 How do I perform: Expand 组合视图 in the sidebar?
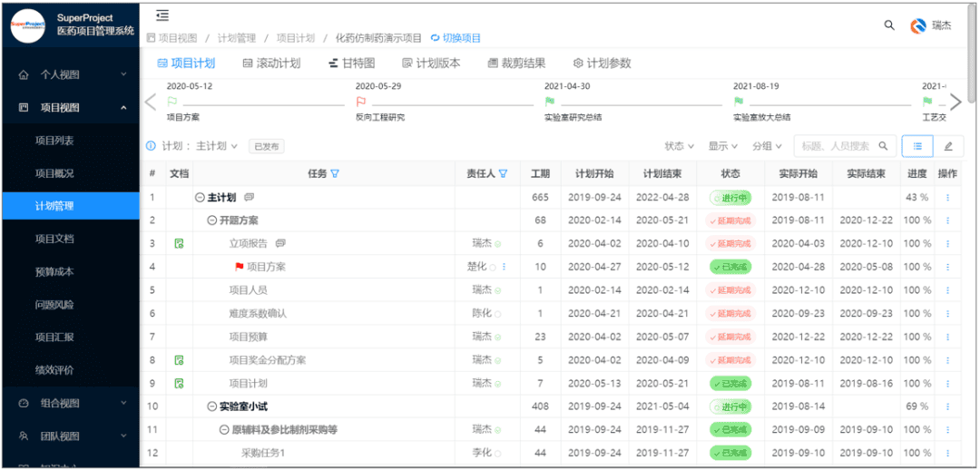(x=71, y=403)
